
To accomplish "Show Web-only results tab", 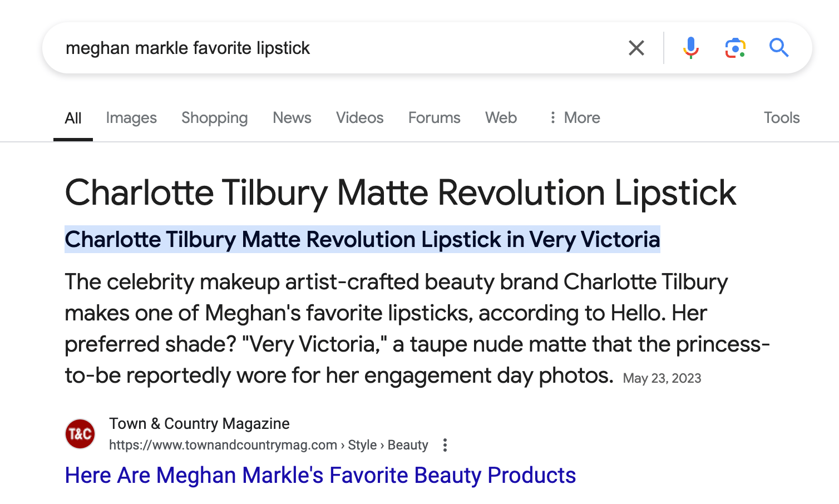I will (501, 118).
